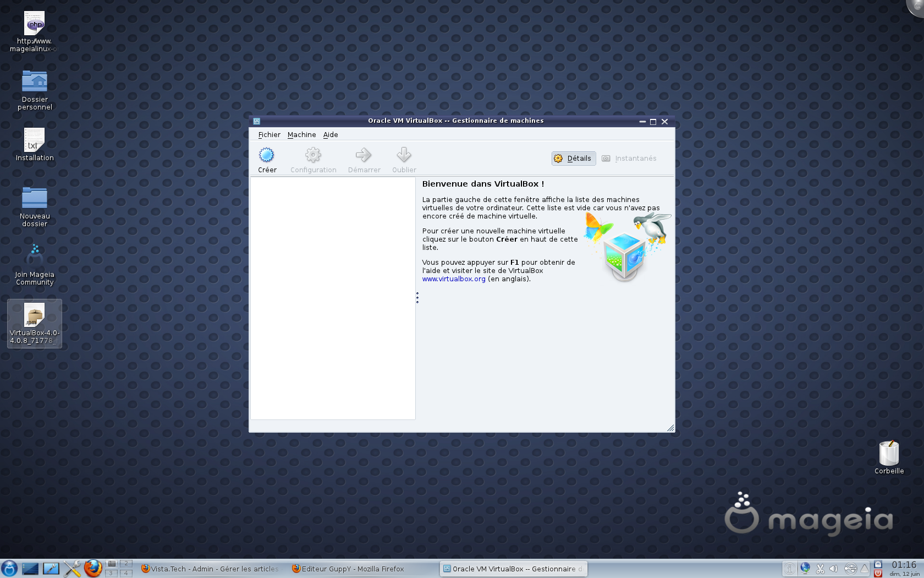924x578 pixels.
Task: Click the info notifications tray icon
Action: click(790, 569)
